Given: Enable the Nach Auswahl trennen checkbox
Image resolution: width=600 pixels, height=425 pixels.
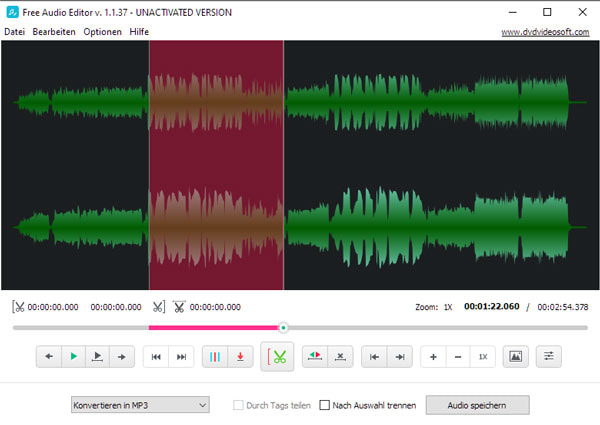Looking at the screenshot, I should click(x=324, y=405).
